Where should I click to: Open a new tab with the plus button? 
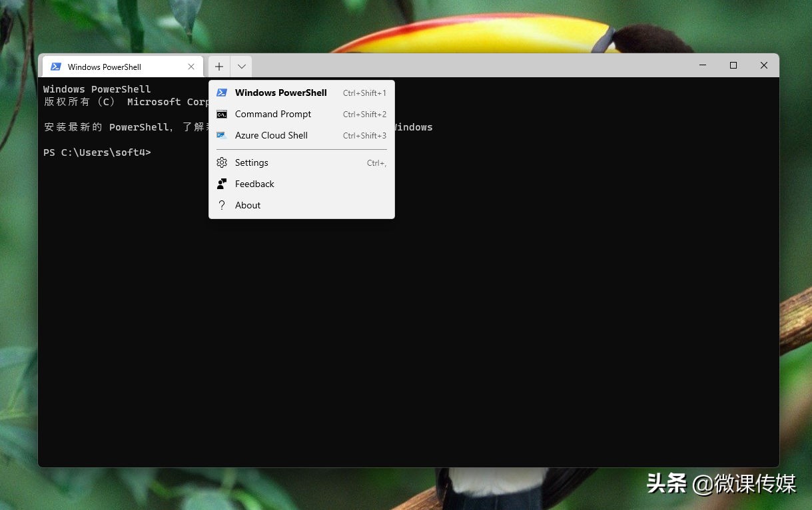tap(219, 67)
